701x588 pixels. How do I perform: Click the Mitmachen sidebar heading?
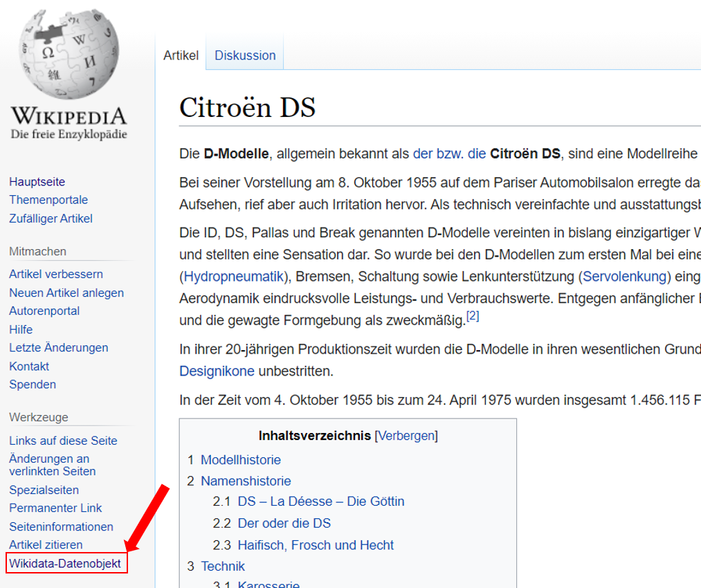click(37, 252)
